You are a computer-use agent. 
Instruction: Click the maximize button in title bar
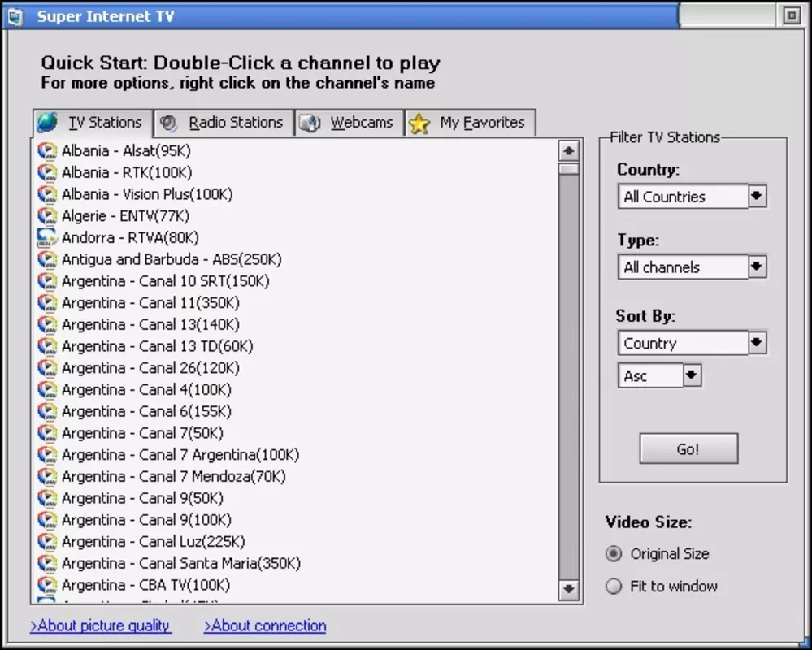point(792,16)
